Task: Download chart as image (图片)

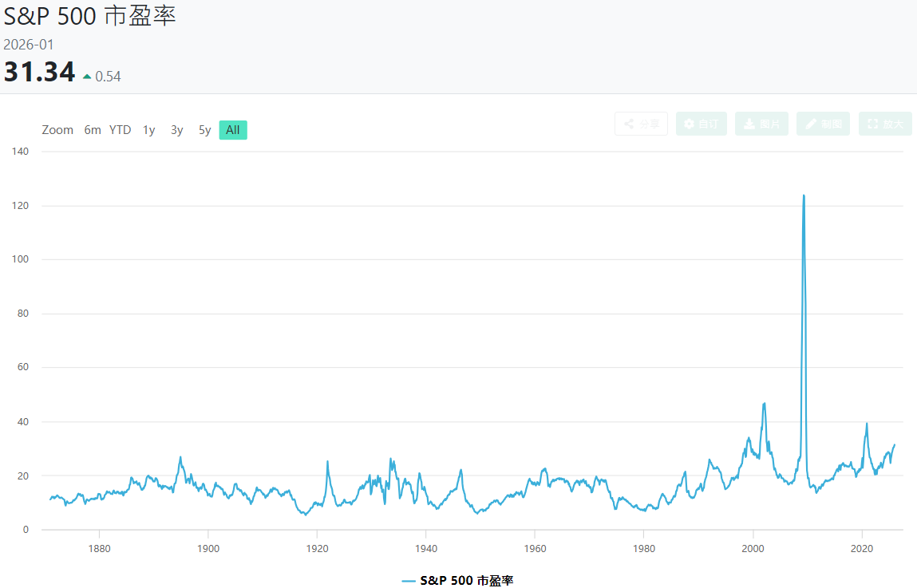Action: (761, 124)
